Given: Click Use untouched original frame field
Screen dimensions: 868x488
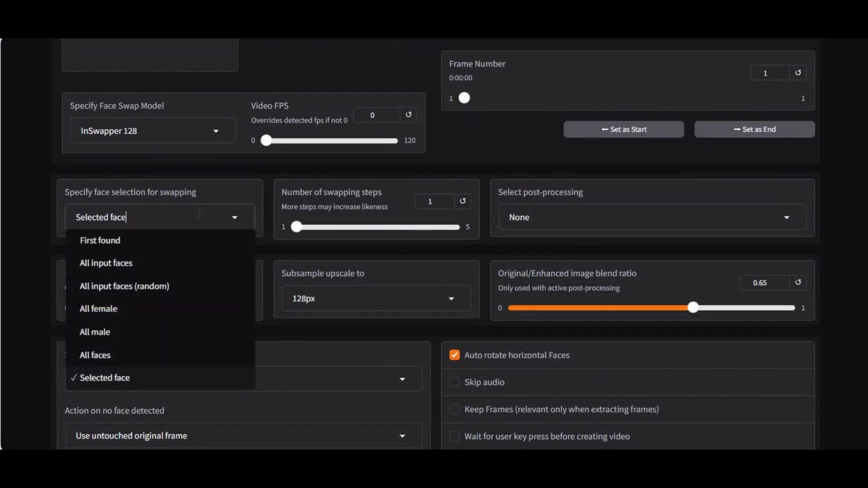Looking at the screenshot, I should tap(244, 436).
